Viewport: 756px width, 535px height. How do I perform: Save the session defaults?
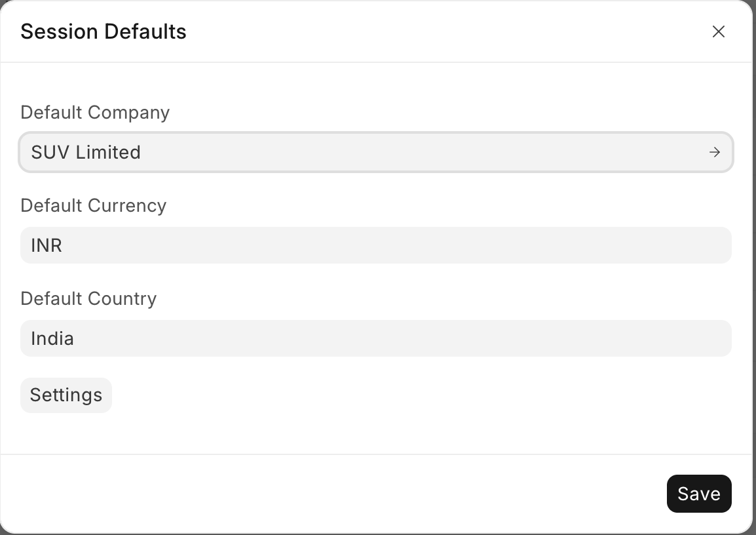698,494
